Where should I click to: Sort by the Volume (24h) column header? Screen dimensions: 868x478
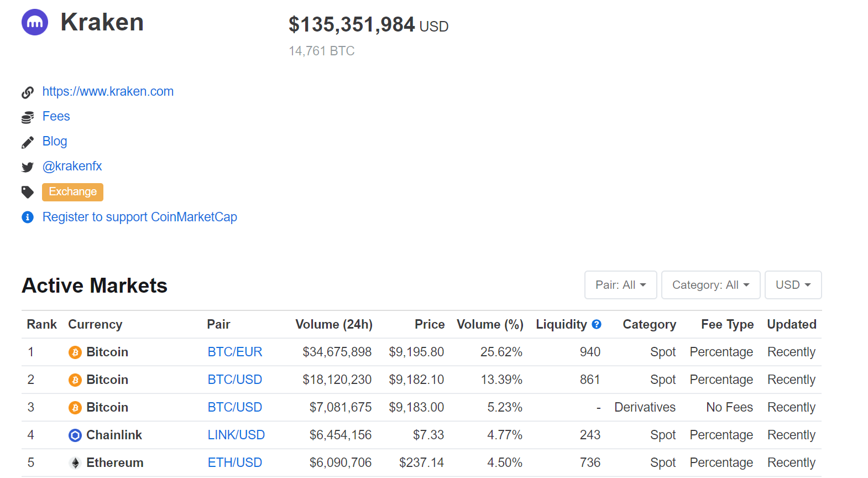(x=334, y=324)
